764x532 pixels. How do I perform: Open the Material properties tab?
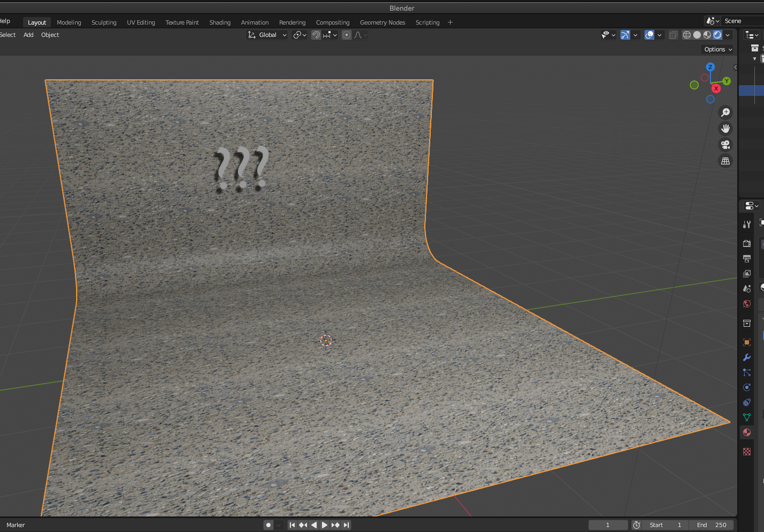pos(747,432)
